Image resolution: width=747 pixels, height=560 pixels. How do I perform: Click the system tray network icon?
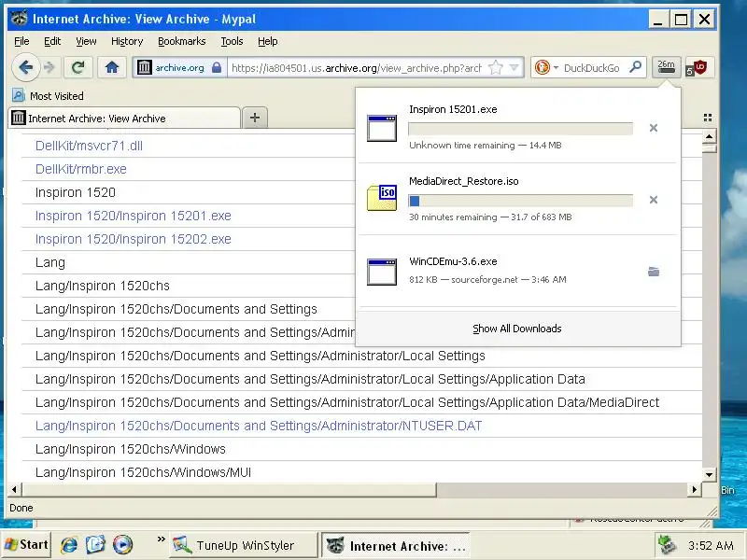(667, 545)
